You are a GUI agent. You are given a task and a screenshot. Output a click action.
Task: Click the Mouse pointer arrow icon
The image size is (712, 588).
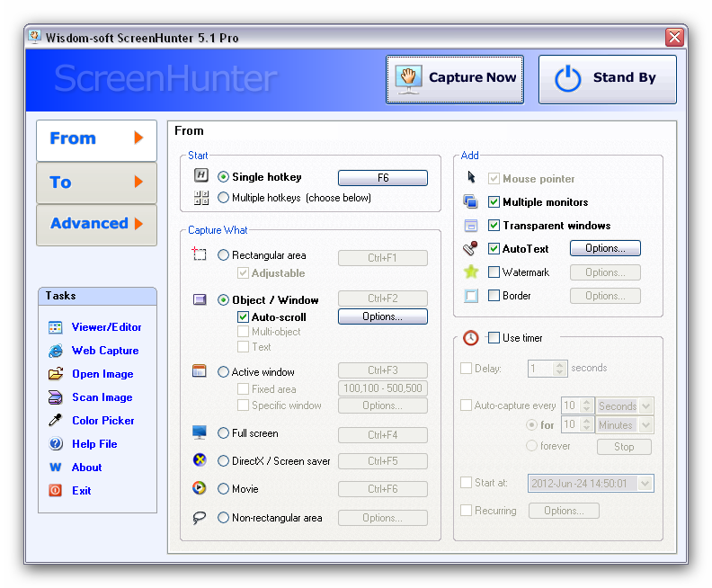pyautogui.click(x=471, y=177)
